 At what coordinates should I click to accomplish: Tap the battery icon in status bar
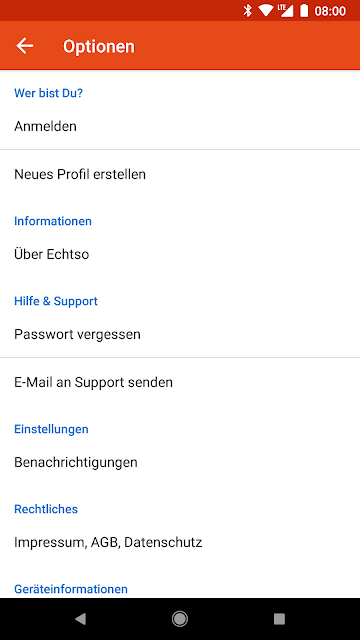click(x=304, y=11)
